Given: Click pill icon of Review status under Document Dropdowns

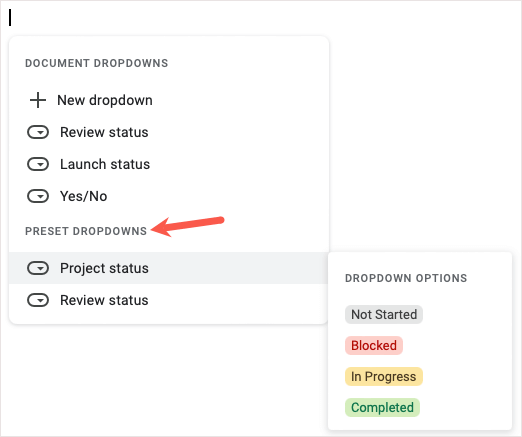Looking at the screenshot, I should point(38,132).
